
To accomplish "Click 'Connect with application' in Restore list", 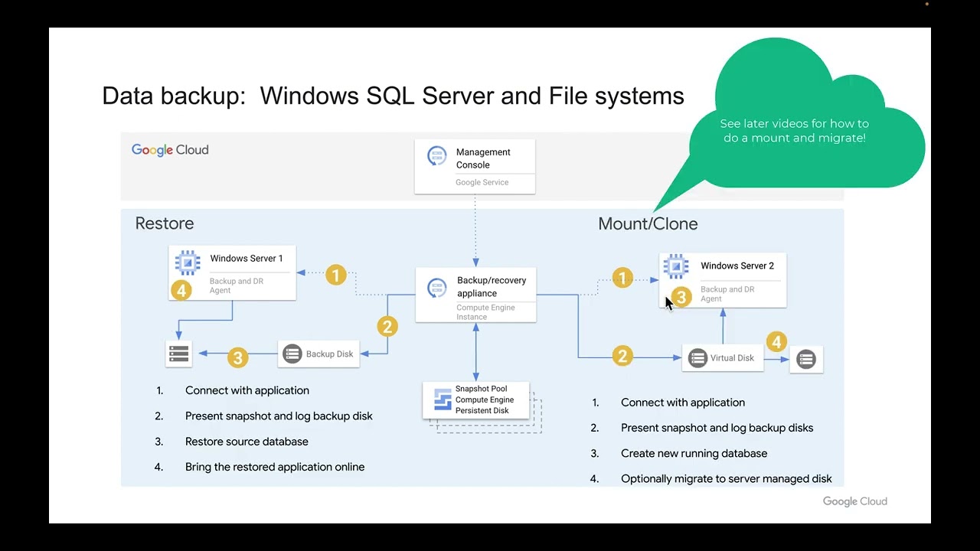I will pyautogui.click(x=247, y=390).
